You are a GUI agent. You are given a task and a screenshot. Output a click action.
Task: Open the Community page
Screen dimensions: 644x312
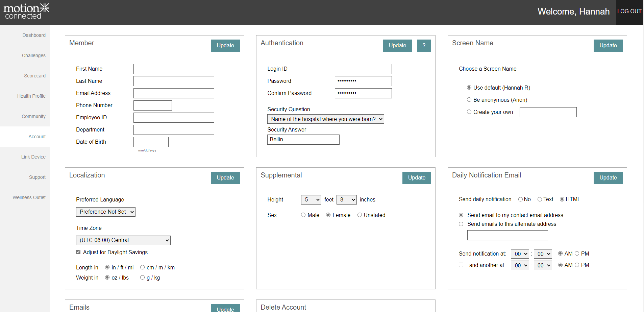click(33, 116)
